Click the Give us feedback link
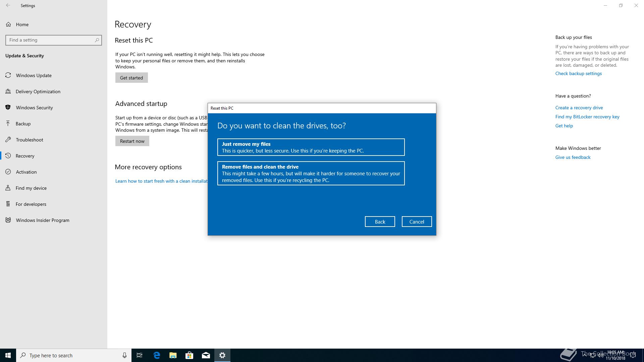The height and width of the screenshot is (362, 644). point(573,157)
